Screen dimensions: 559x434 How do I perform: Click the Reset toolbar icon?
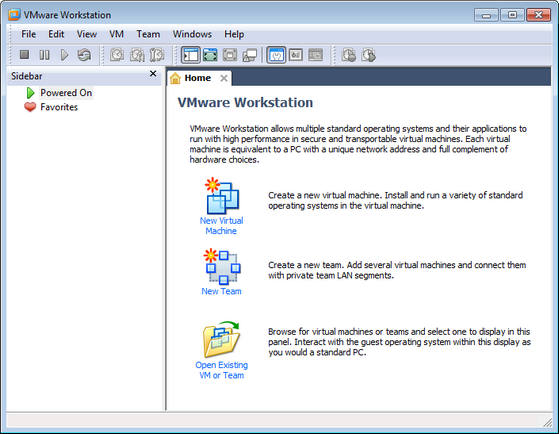click(84, 55)
